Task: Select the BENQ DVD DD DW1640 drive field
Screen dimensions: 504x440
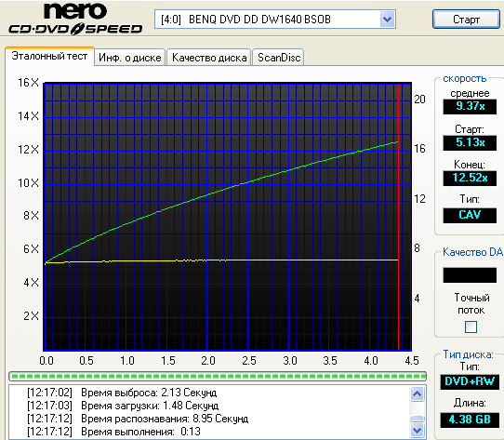Action: [x=275, y=20]
